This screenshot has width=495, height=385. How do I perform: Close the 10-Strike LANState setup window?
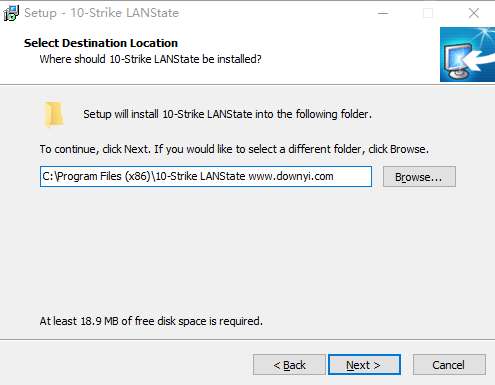(x=473, y=13)
